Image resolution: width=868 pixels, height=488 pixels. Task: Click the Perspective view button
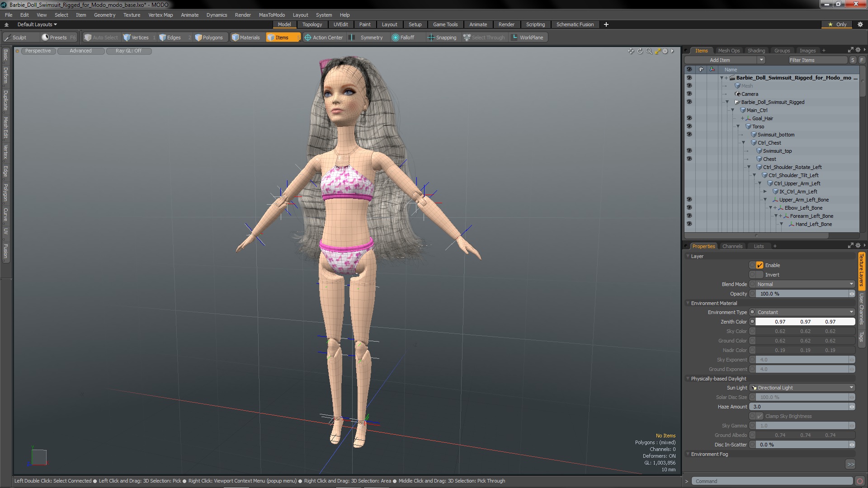click(38, 51)
